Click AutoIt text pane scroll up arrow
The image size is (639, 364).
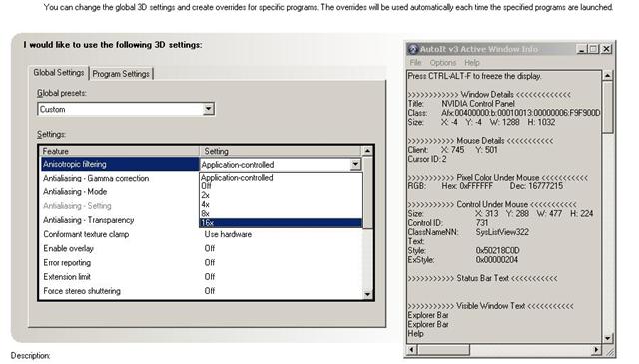(x=607, y=76)
